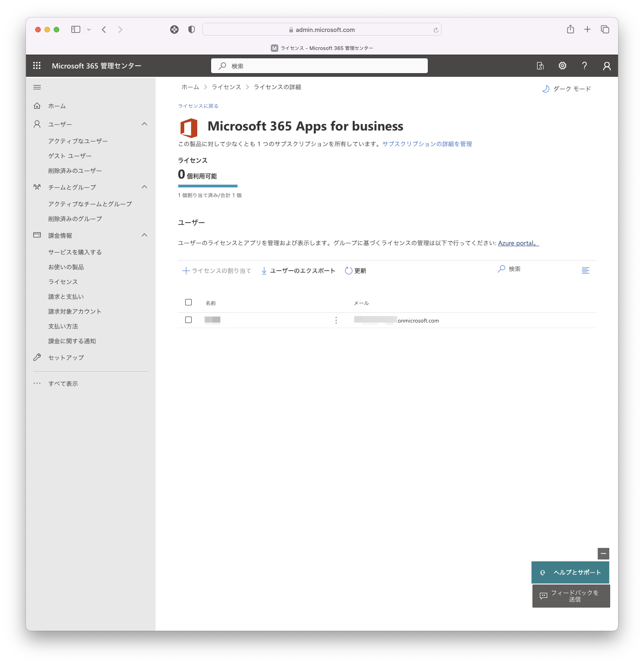Viewport: 644px width, 665px height.
Task: Open 請求と支払い in sidebar
Action: [x=66, y=297]
